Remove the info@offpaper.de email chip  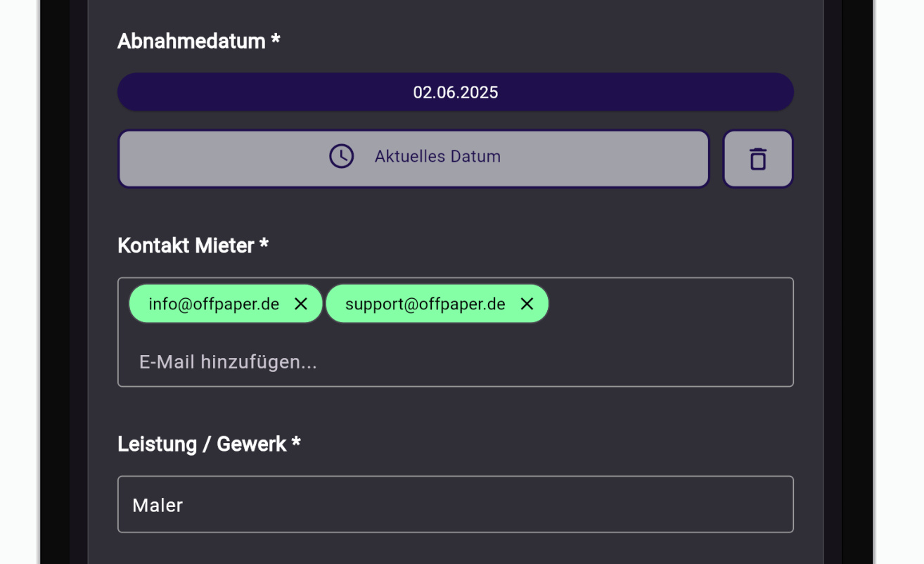[x=301, y=304]
